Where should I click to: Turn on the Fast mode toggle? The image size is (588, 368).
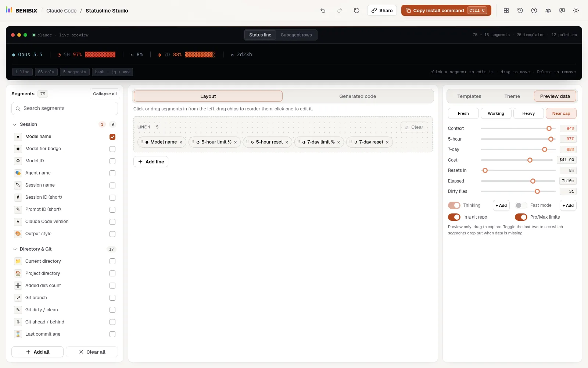click(x=521, y=205)
